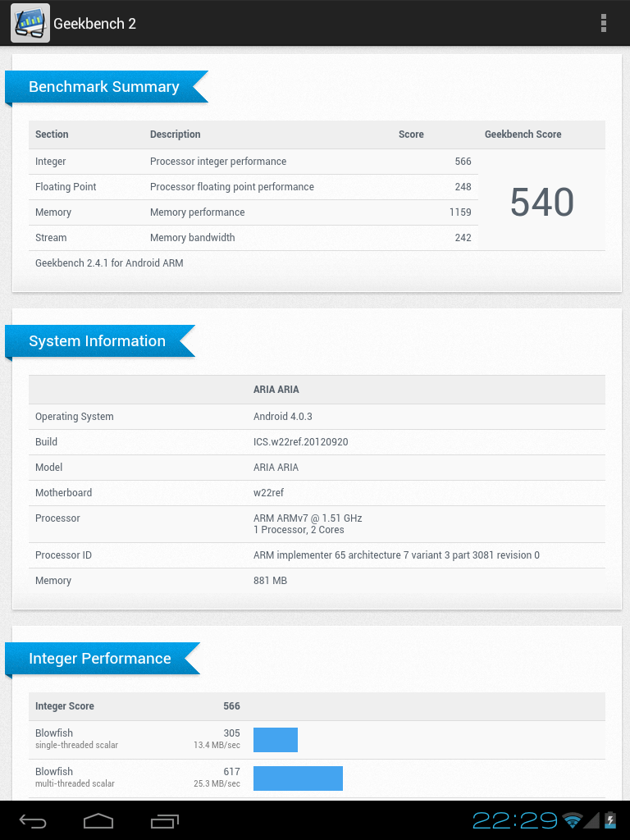This screenshot has width=630, height=840.
Task: Tap the Geekbench 2 title text
Action: coord(94,23)
